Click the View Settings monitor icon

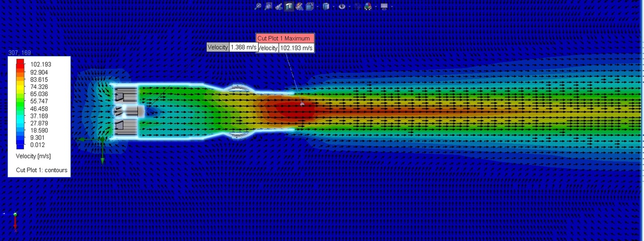coord(384,6)
